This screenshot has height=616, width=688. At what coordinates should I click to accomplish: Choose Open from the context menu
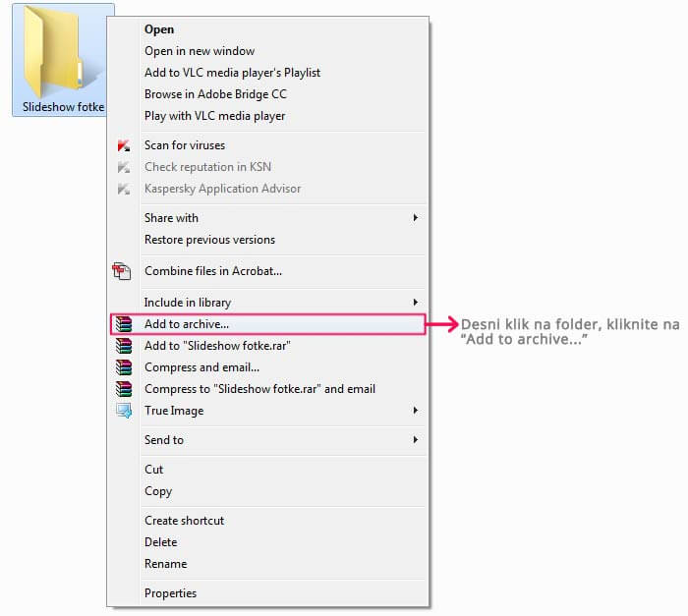pos(159,29)
